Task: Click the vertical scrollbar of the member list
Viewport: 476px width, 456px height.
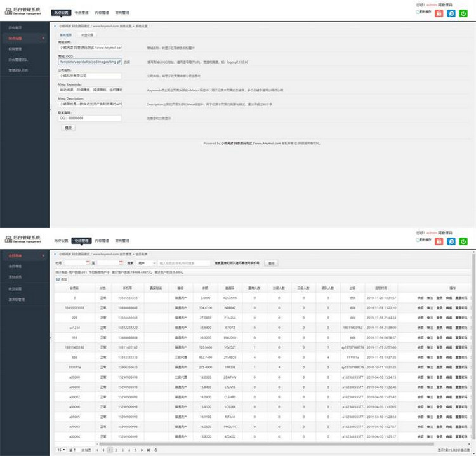Action: 473,346
